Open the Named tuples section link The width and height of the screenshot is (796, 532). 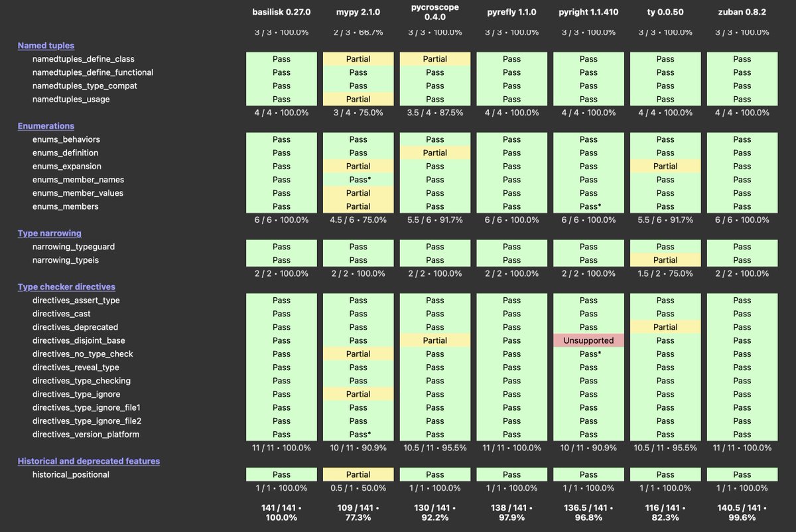point(46,45)
